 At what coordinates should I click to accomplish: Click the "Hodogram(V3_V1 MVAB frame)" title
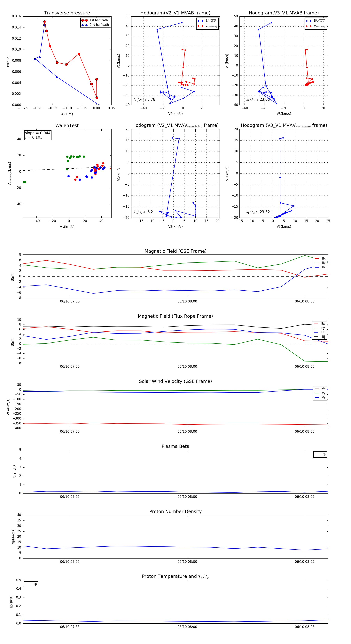tap(284, 13)
